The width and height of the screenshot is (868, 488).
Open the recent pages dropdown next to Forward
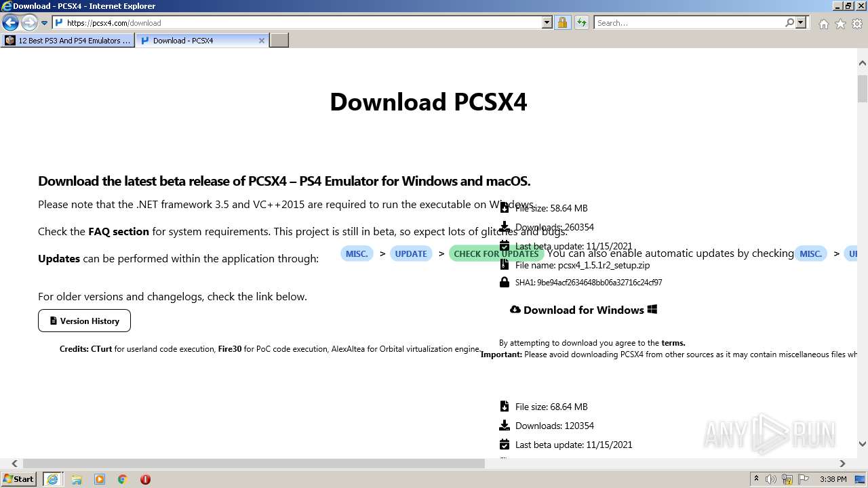[44, 23]
